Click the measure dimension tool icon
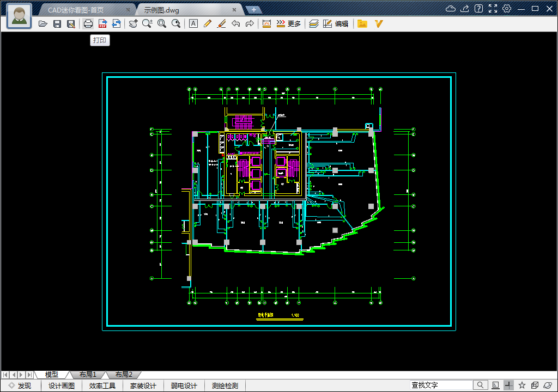 click(266, 23)
